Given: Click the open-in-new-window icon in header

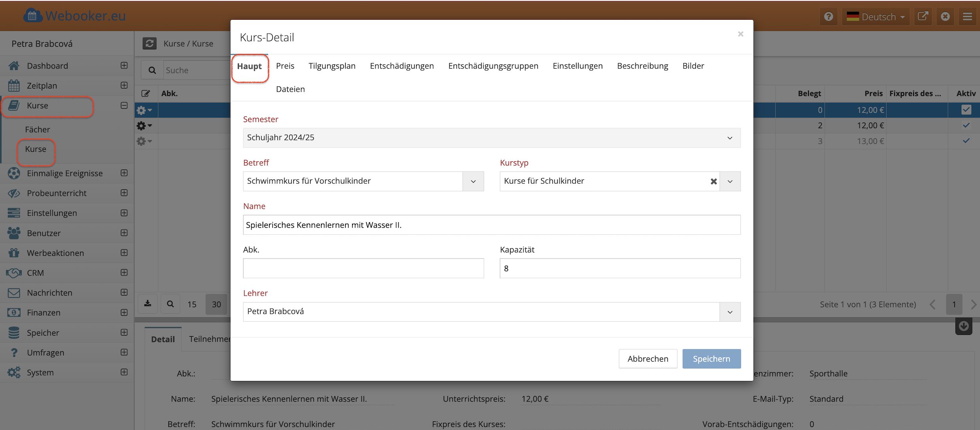Looking at the screenshot, I should pyautogui.click(x=923, y=17).
